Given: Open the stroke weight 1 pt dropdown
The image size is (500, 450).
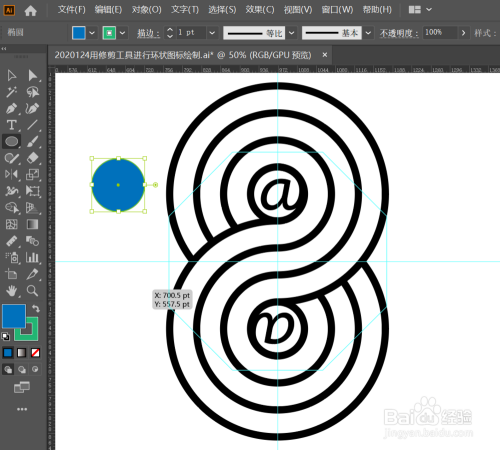Looking at the screenshot, I should [x=212, y=33].
